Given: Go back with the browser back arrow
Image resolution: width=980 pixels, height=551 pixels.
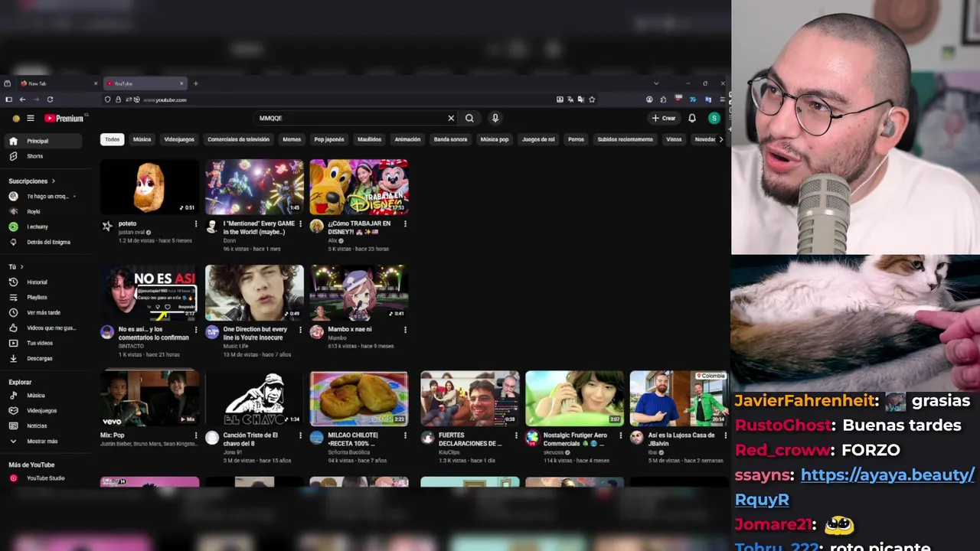Looking at the screenshot, I should pyautogui.click(x=22, y=99).
